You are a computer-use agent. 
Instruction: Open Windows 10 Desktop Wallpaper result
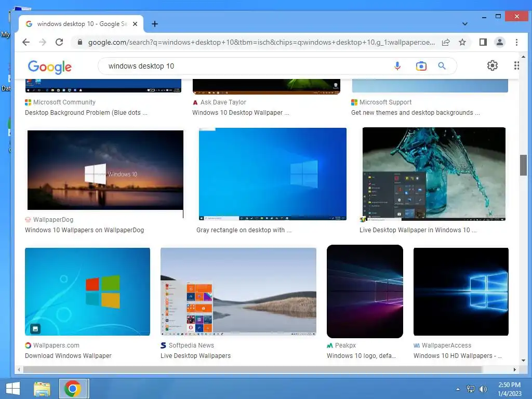pos(241,113)
